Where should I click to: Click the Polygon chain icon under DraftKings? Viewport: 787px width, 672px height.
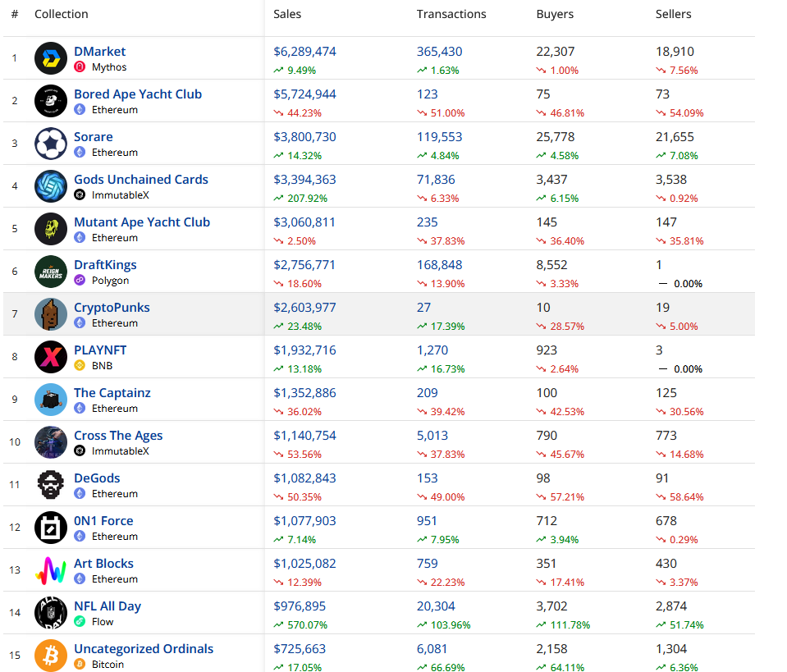80,280
